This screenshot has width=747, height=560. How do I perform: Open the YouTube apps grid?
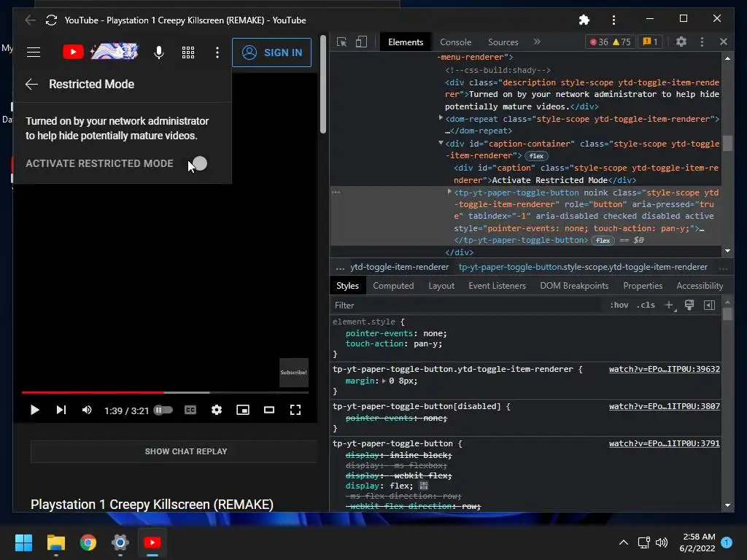pos(188,52)
